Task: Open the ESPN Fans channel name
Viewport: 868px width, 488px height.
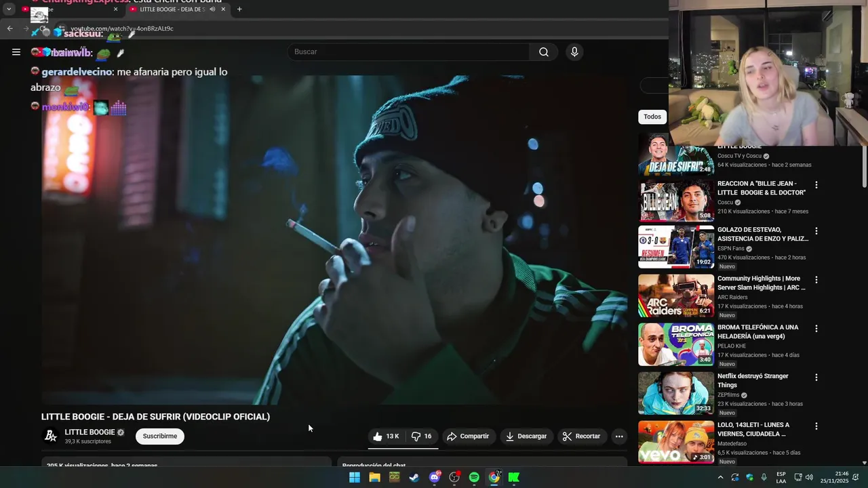Action: 730,249
